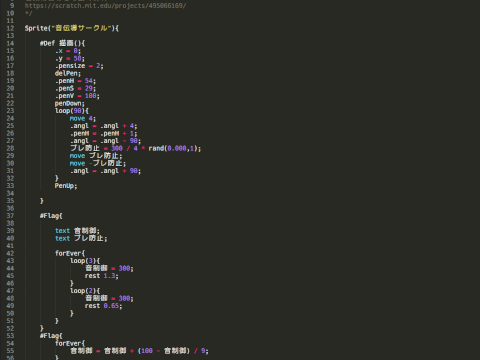Click the comment end marker "*/" on line 10
This screenshot has height=360, width=480.
[28, 13]
